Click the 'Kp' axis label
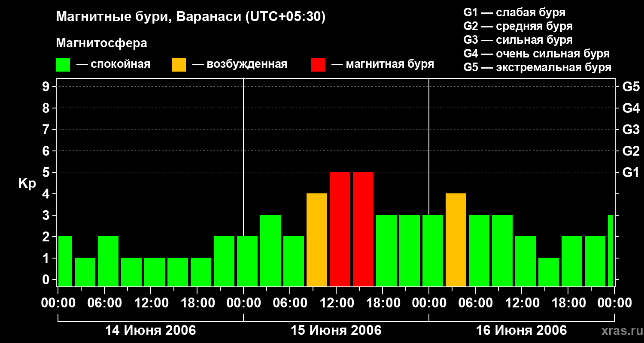Viewport: 644px width, 343px height. pos(27,184)
